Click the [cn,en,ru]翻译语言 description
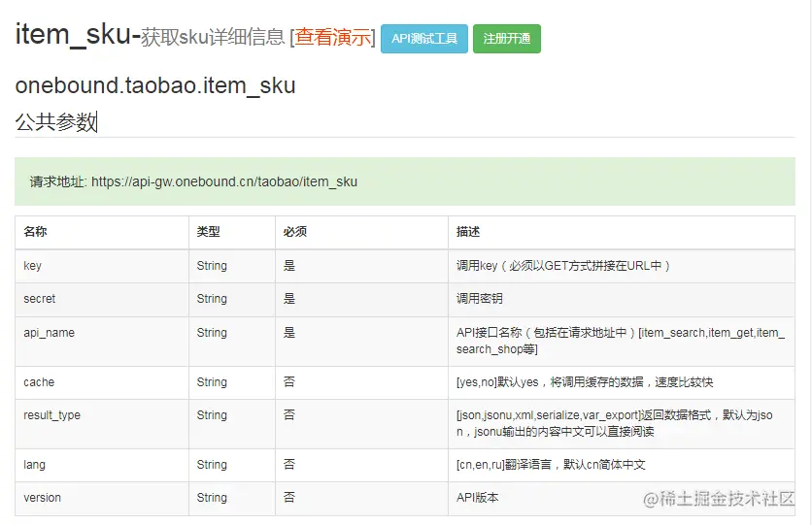The height and width of the screenshot is (525, 812). 551,465
